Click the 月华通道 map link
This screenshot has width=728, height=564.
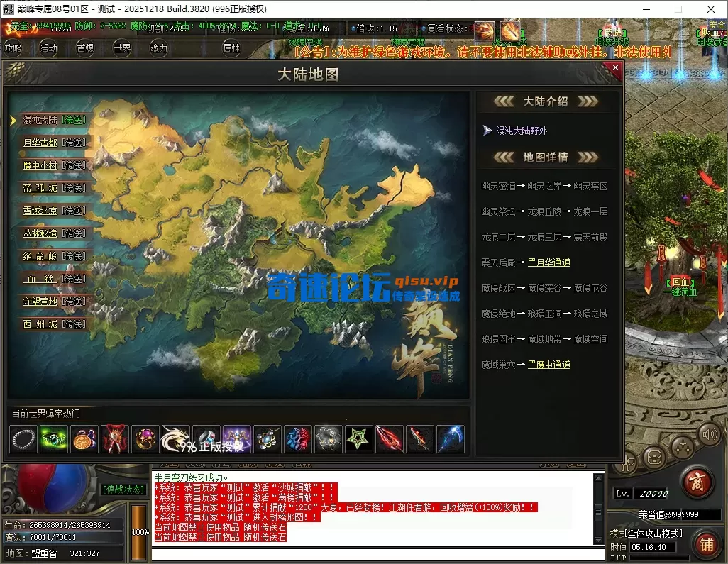pyautogui.click(x=549, y=262)
